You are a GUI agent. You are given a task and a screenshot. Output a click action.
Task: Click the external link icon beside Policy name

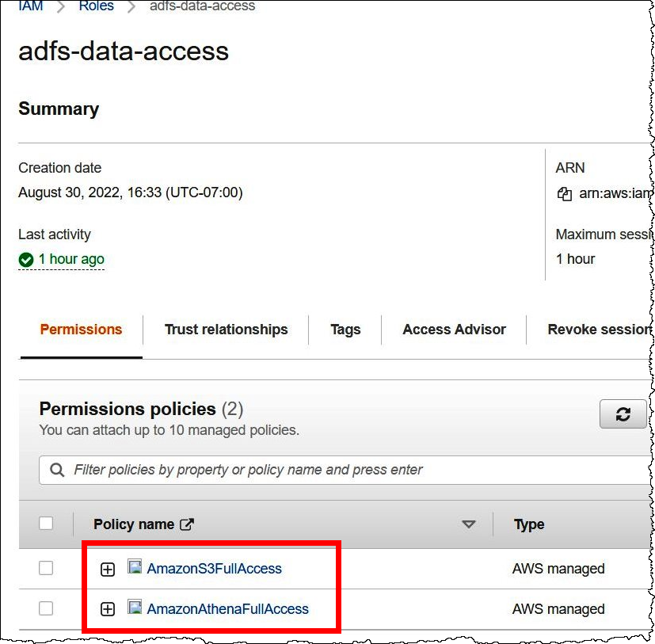pyautogui.click(x=187, y=524)
